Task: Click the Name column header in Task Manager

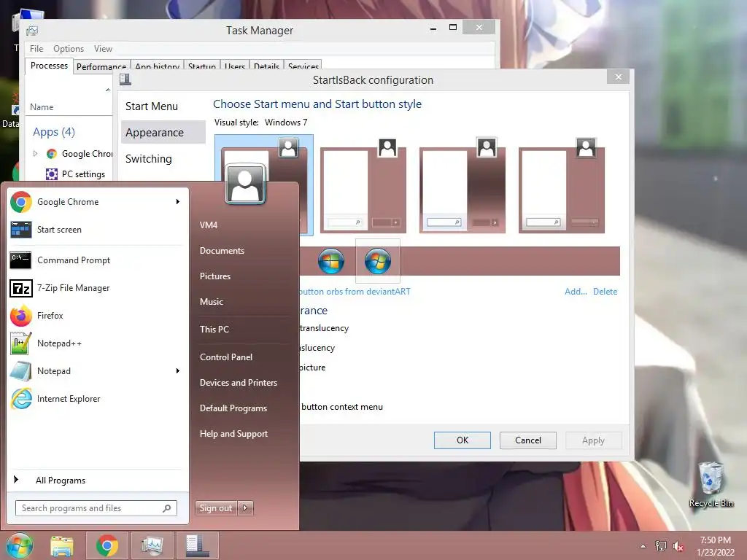Action: pos(42,107)
